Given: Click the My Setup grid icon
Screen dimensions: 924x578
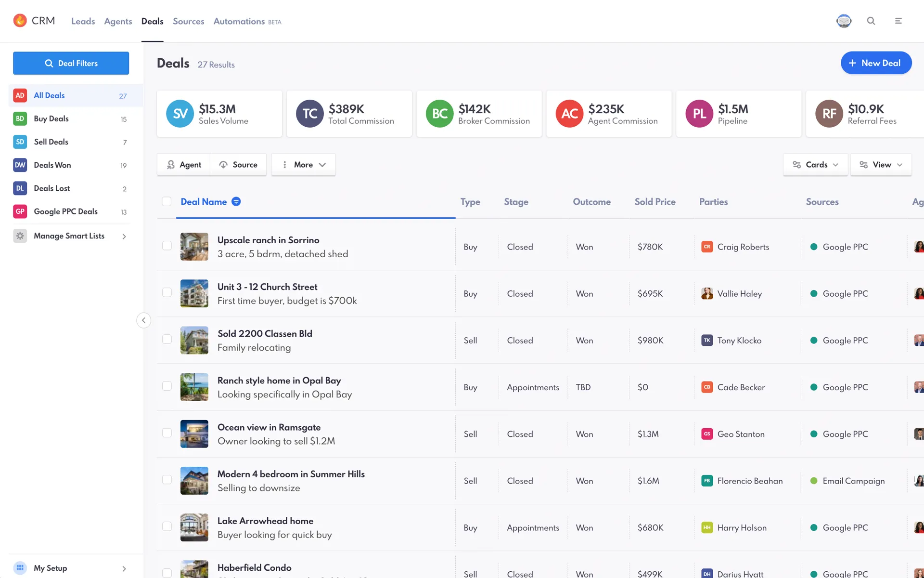Looking at the screenshot, I should (20, 568).
